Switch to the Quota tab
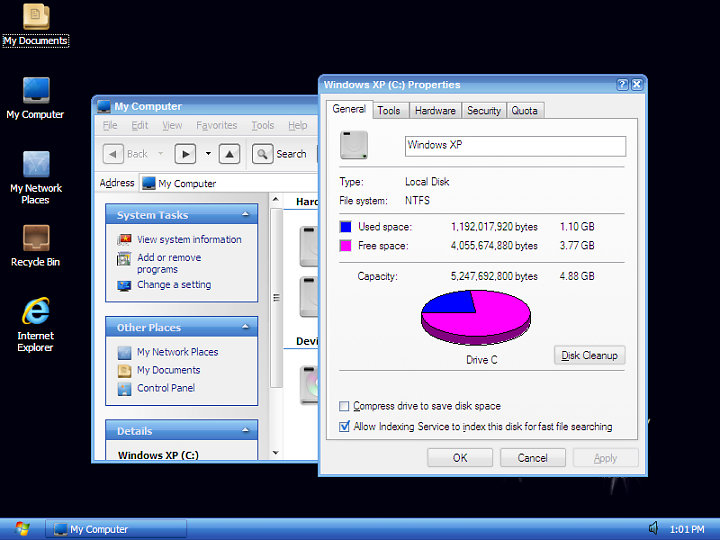Screen dimensions: 720x540 pos(524,111)
